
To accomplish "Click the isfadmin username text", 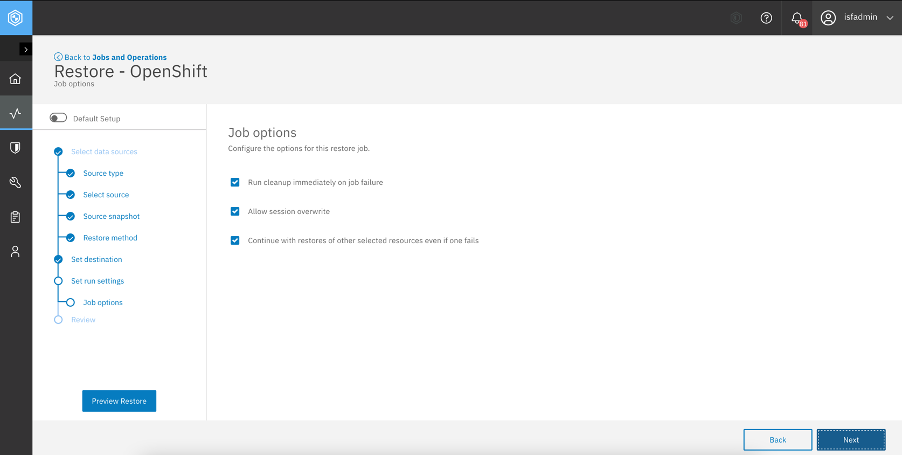I will 861,17.
